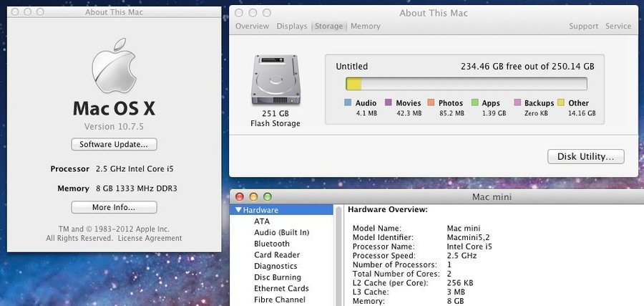This screenshot has width=644, height=306.
Task: Click the 1.39 GB Apps size value
Action: [494, 113]
